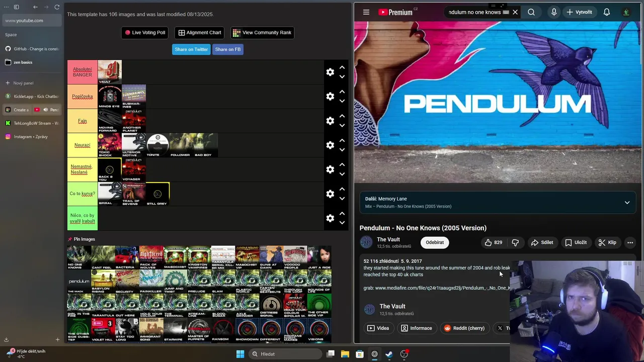Save video with Uložit button
644x362 pixels.
576,242
